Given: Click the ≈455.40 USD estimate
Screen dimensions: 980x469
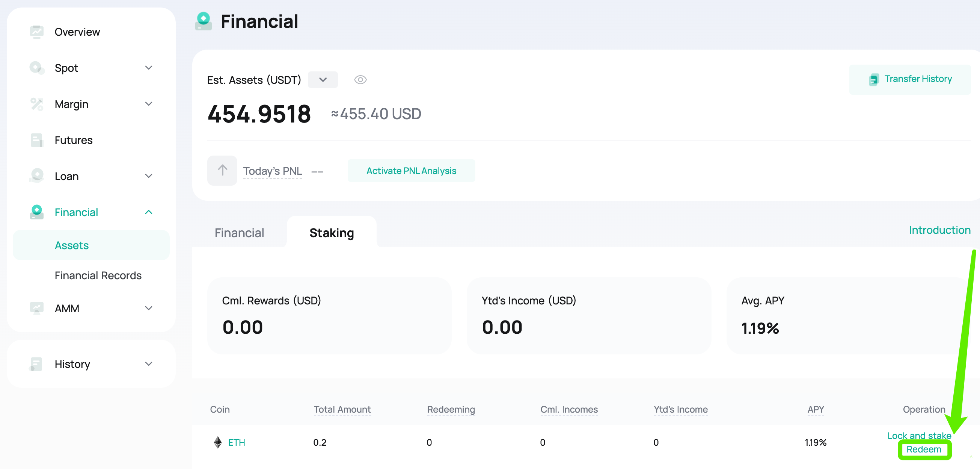Looking at the screenshot, I should click(376, 114).
